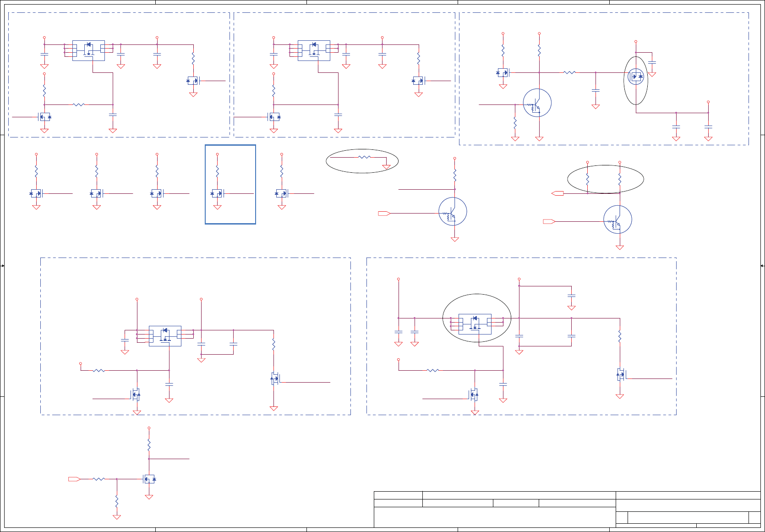The image size is (765, 532).
Task: Select the capacitor beside the tall vertical ellipse
Action: [x=652, y=62]
